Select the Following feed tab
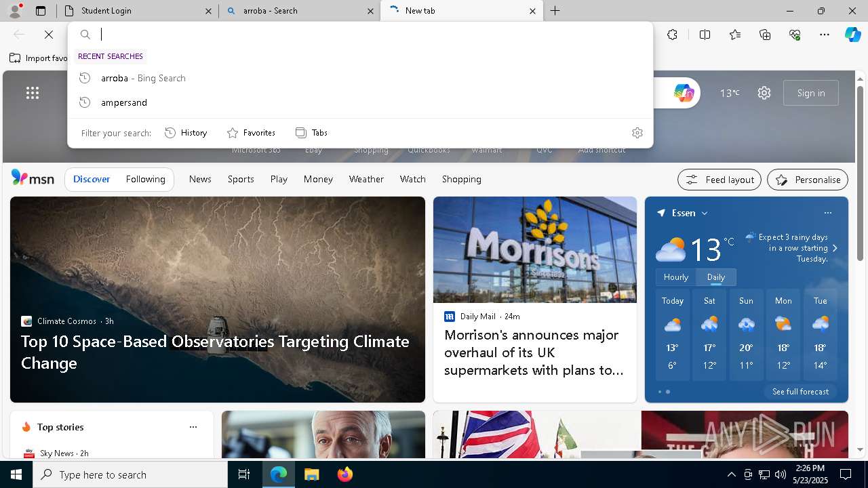The height and width of the screenshot is (488, 868). coord(145,179)
